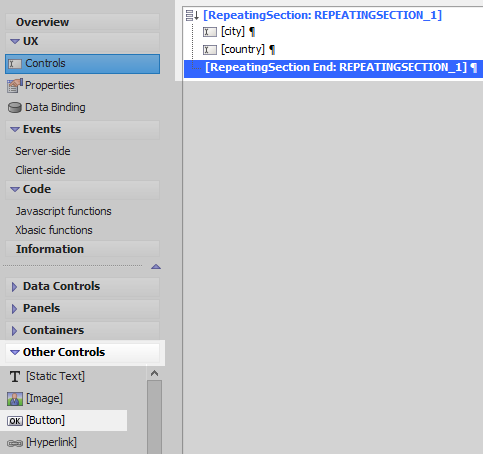Click the country textbox field icon
This screenshot has height=454, width=483.
[210, 50]
